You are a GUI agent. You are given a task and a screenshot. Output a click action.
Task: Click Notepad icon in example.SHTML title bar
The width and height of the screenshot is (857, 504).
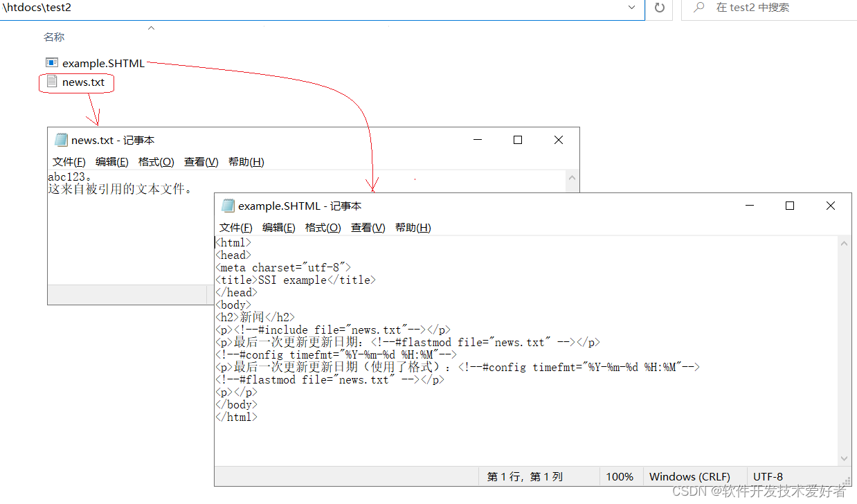coord(228,206)
